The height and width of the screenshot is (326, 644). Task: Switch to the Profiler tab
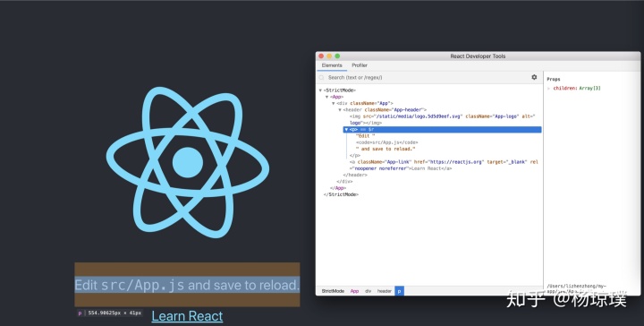360,65
